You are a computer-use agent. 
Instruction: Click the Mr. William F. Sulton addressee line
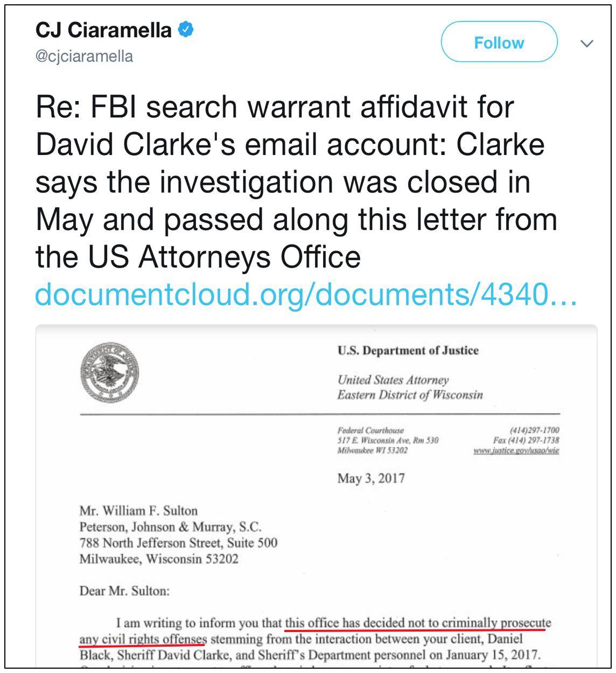[138, 510]
